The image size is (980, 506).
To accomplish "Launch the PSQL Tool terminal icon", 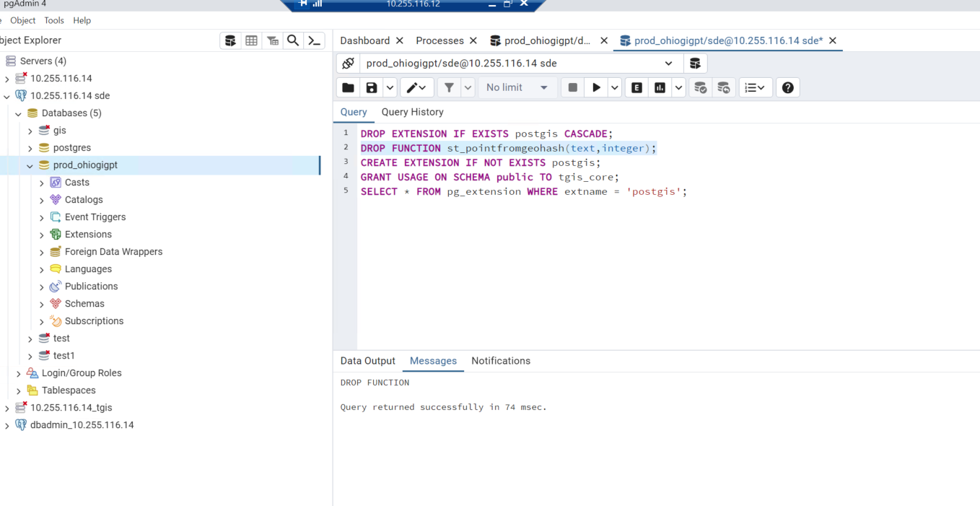I will [x=314, y=40].
